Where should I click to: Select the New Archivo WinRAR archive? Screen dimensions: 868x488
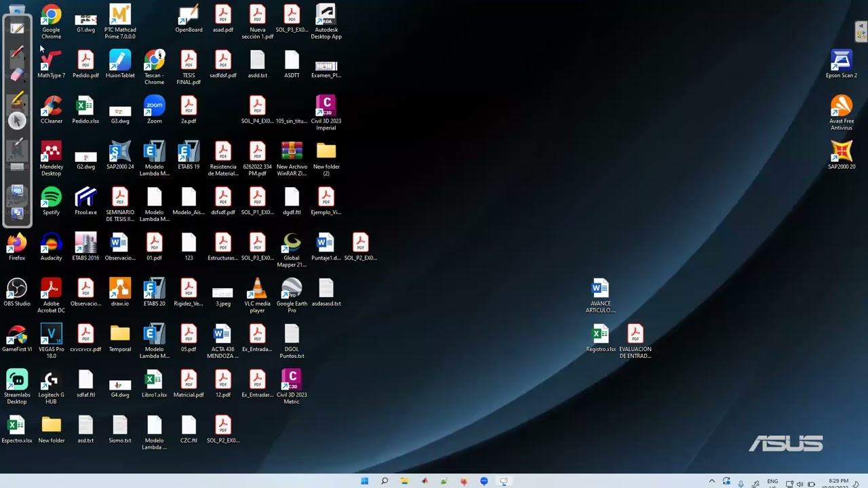(x=292, y=158)
